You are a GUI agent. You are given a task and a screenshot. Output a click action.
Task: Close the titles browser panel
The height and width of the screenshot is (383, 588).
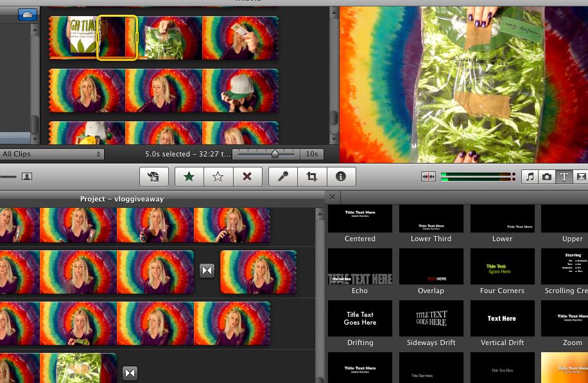coord(333,197)
